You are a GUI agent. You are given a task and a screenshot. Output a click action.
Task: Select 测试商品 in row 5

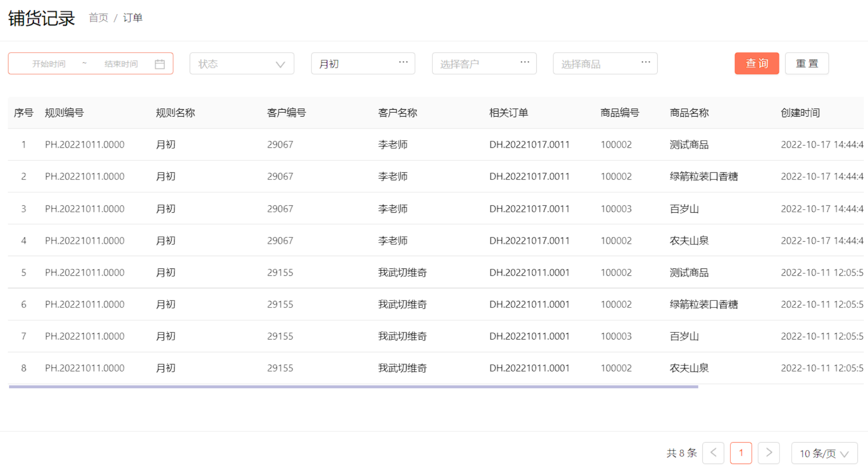689,273
